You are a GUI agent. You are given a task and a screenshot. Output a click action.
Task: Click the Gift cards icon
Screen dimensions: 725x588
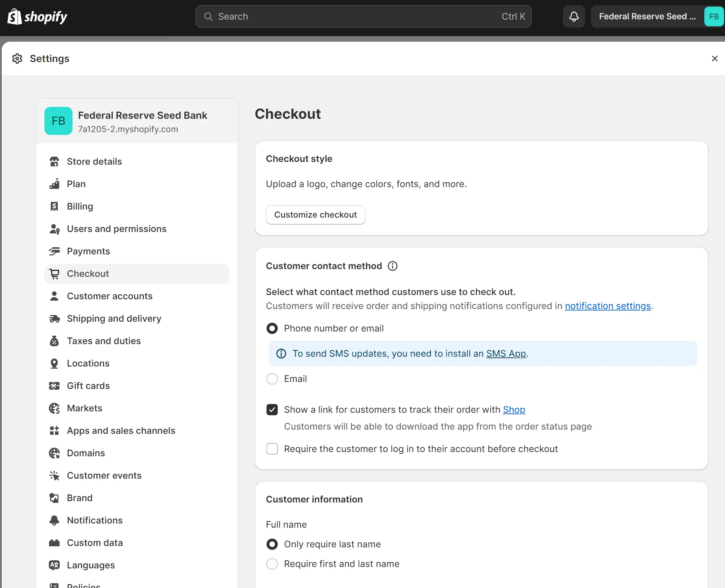pos(54,385)
